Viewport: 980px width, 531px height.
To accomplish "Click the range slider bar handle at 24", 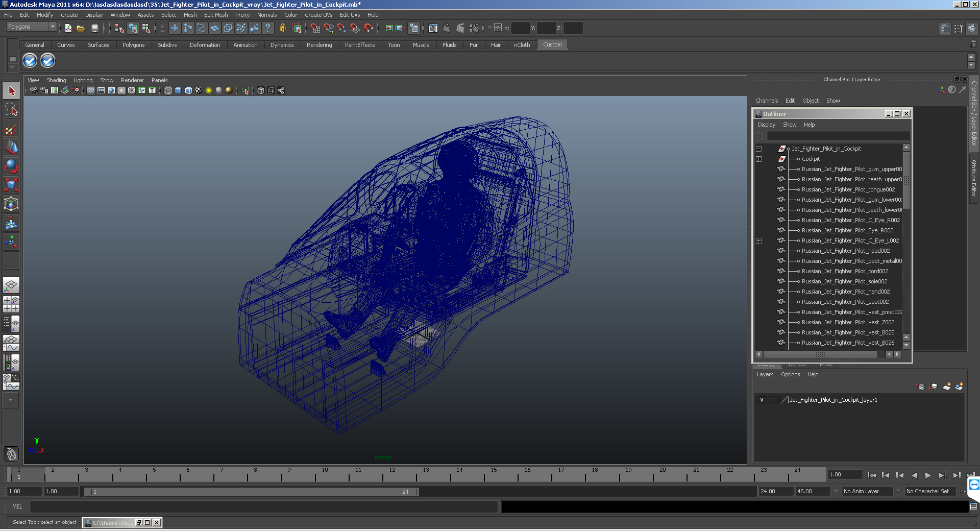I will point(415,492).
